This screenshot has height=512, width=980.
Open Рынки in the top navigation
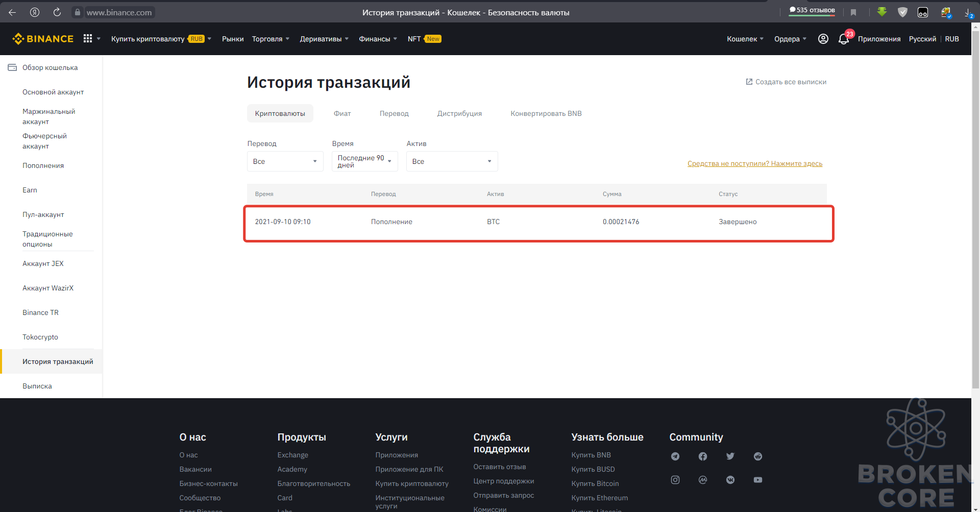[233, 39]
